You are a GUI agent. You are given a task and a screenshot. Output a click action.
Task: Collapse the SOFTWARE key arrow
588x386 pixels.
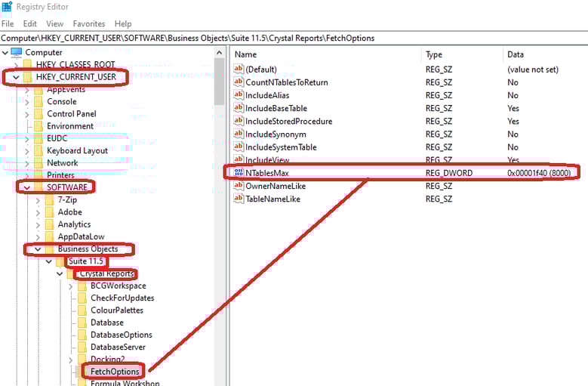[28, 187]
